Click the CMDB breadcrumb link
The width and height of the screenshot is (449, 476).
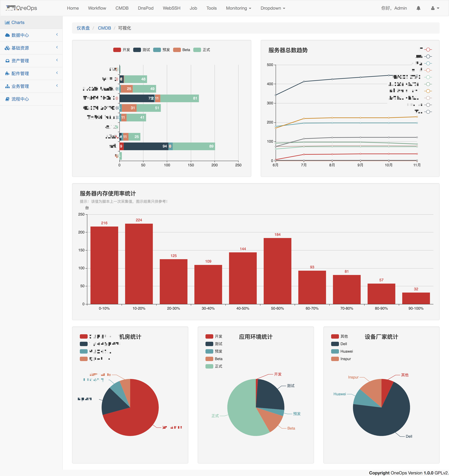104,28
